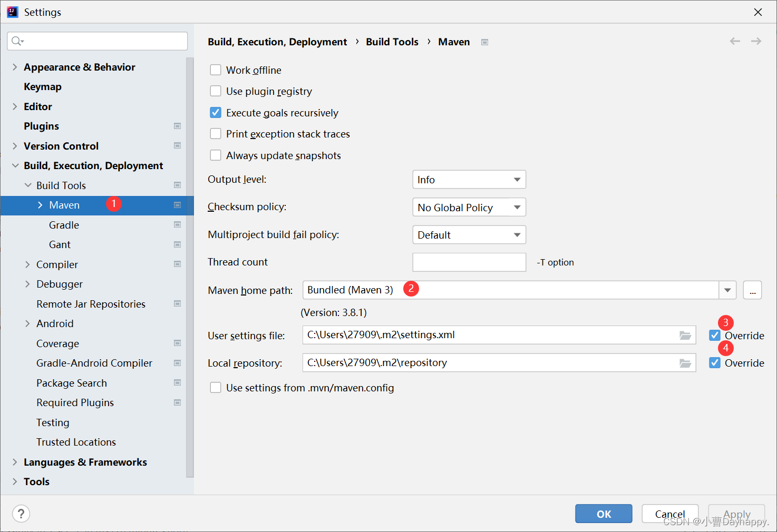Open Testing settings page
Viewport: 777px width, 532px height.
(53, 422)
